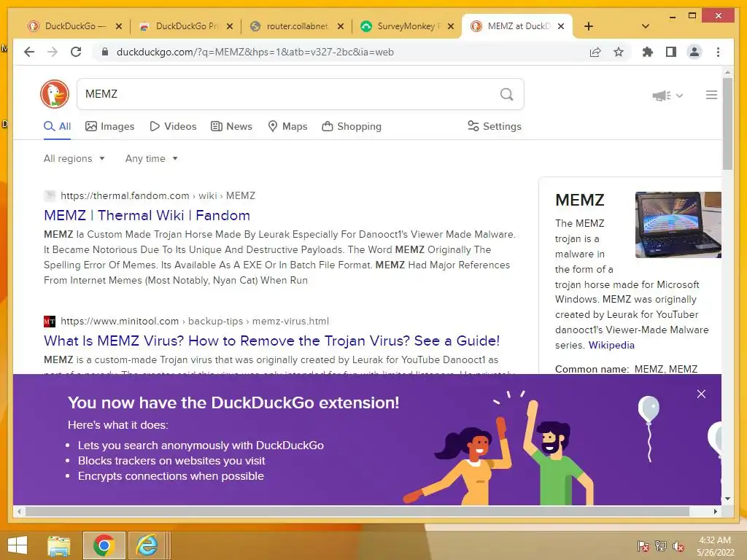Click the MEMZ laptop thumbnail image
The height and width of the screenshot is (560, 747).
coord(678,225)
